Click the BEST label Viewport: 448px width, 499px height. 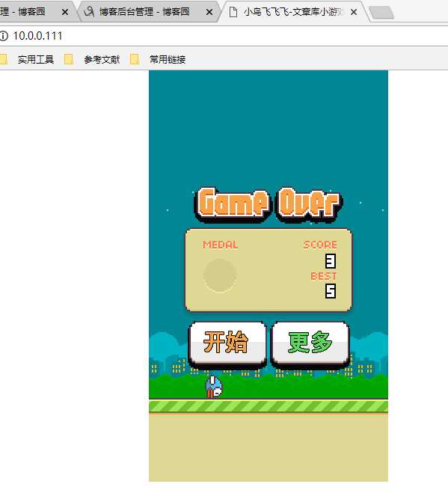tap(324, 275)
